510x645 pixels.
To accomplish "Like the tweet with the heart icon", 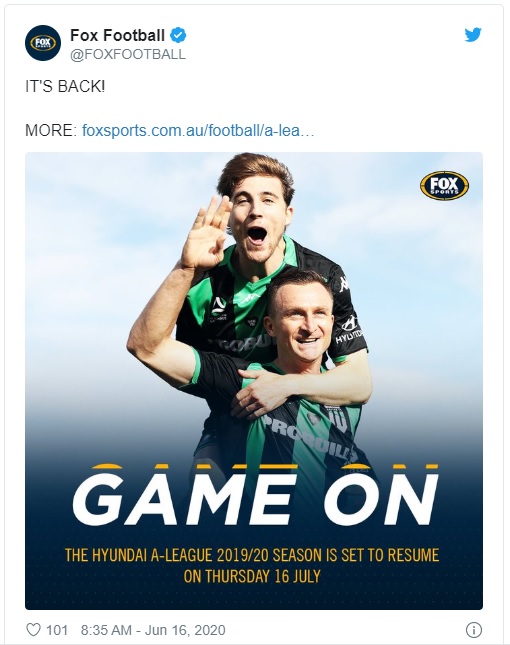I will [x=33, y=630].
